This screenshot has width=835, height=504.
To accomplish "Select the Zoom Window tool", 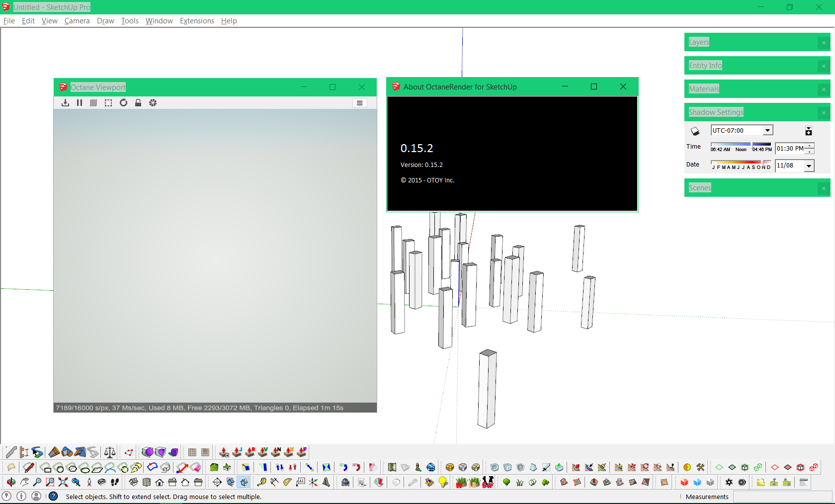I will click(50, 482).
